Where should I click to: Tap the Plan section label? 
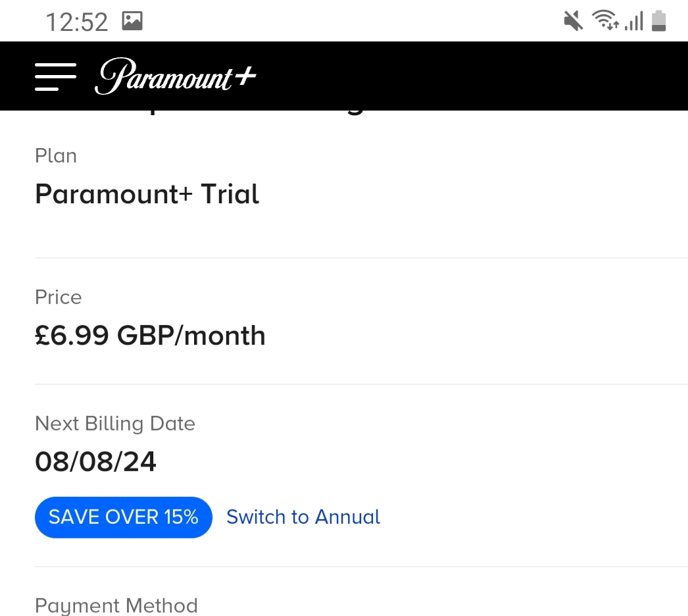(x=56, y=156)
